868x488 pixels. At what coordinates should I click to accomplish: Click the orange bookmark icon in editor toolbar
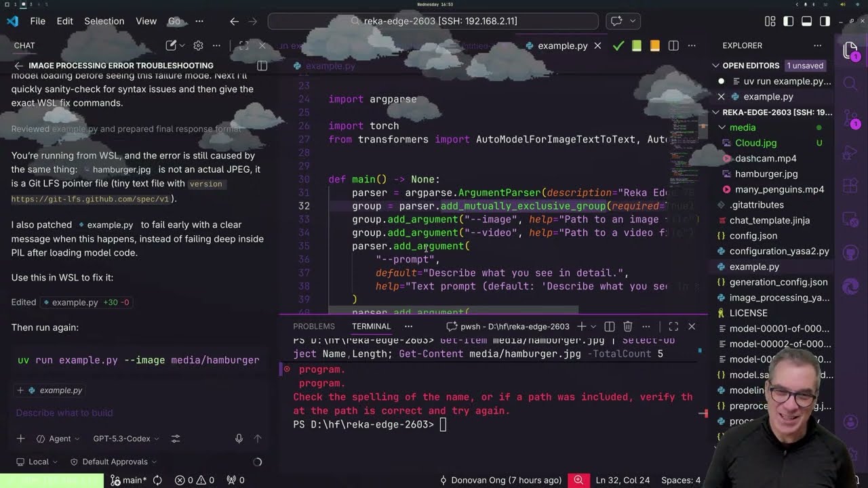[x=654, y=45]
